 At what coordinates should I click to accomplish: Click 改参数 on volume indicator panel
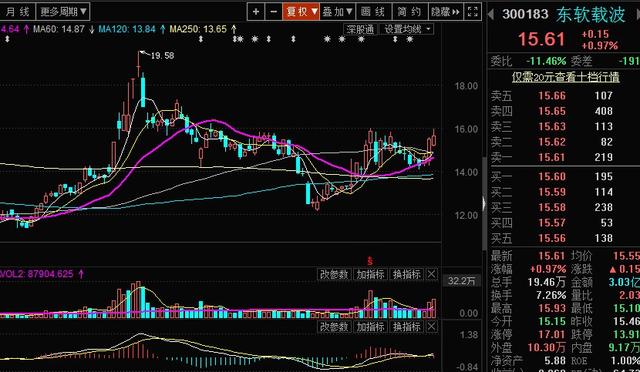[x=334, y=274]
